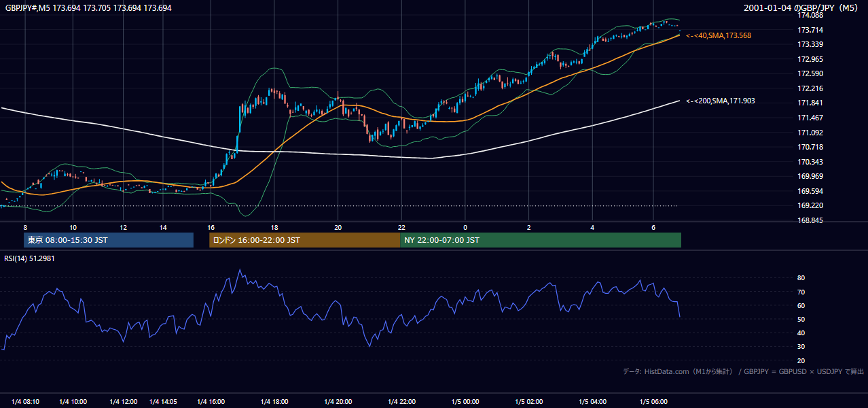868x408 pixels.
Task: Click the RSI axis level 20
Action: tap(801, 360)
